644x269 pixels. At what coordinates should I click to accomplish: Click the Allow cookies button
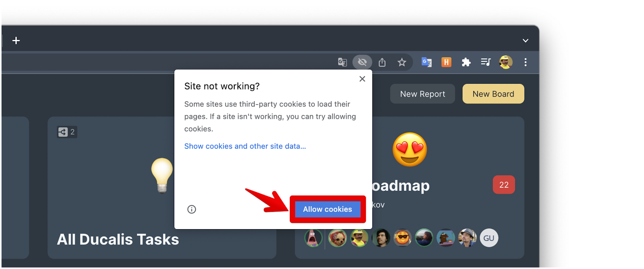[x=328, y=209]
